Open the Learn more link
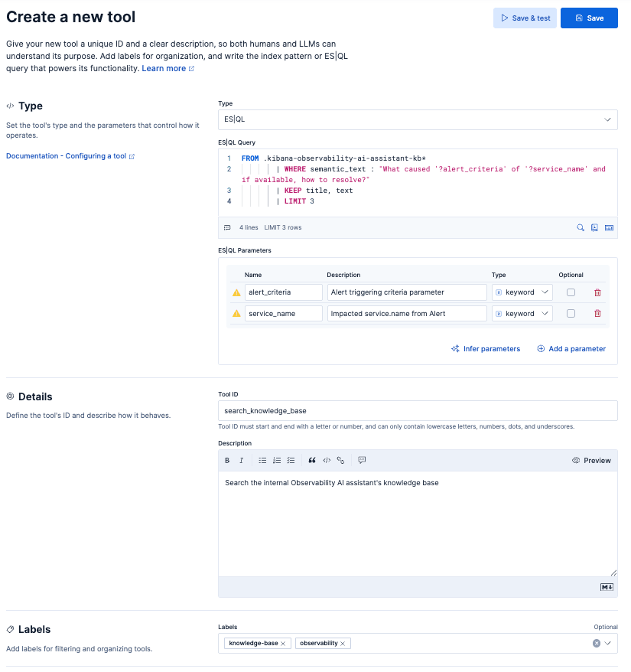The width and height of the screenshot is (631, 672). click(x=164, y=68)
